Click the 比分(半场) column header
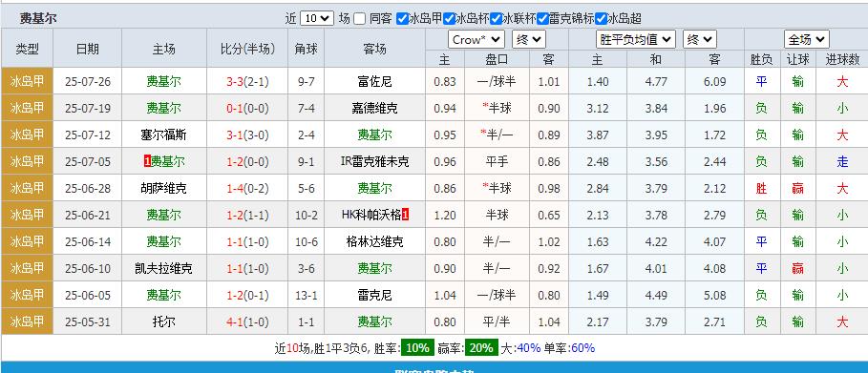Image resolution: width=868 pixels, height=373 pixels. 247,49
